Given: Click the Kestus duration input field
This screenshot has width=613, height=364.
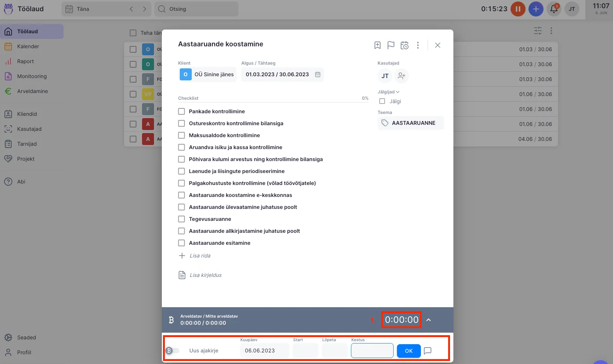Looking at the screenshot, I should [x=372, y=351].
